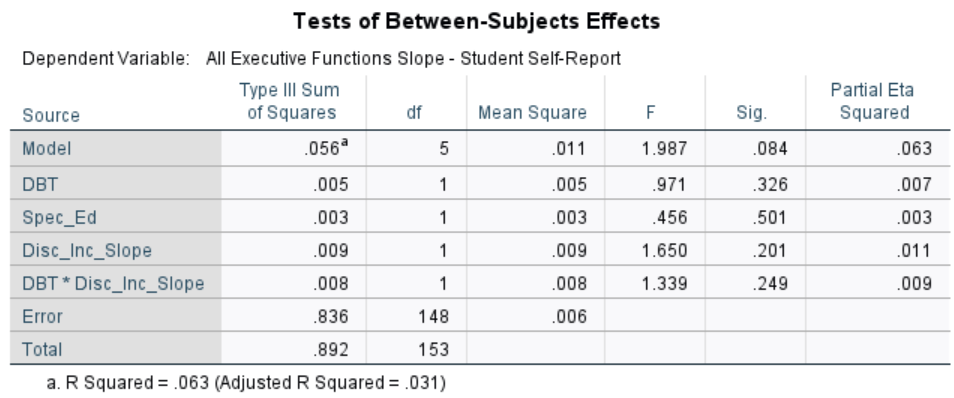Select the Spec_Ed row label
Image resolution: width=954 pixels, height=398 pixels.
click(59, 217)
